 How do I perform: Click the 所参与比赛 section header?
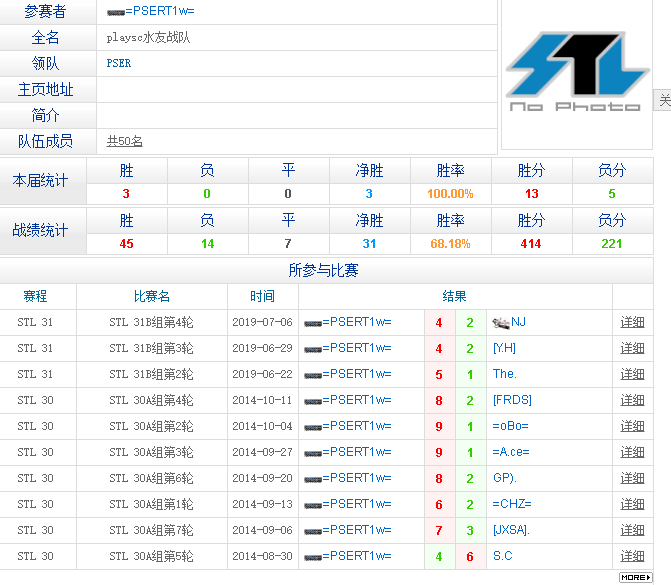pyautogui.click(x=324, y=270)
